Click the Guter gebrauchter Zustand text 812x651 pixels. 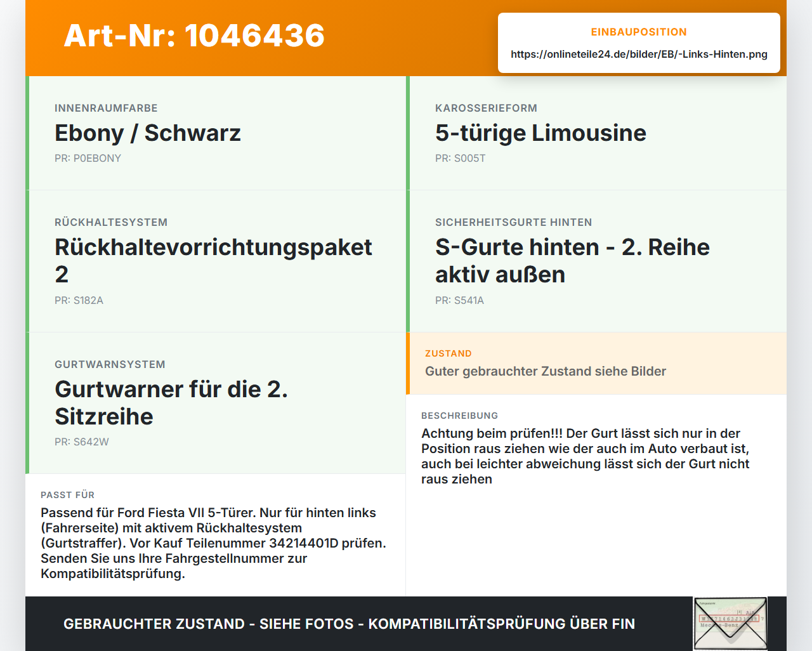click(546, 371)
